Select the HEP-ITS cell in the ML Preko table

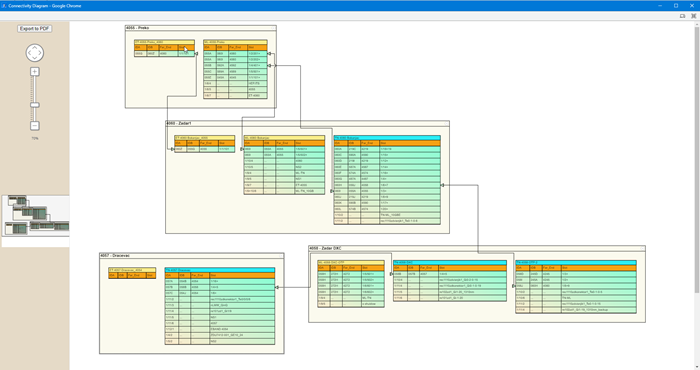point(257,83)
